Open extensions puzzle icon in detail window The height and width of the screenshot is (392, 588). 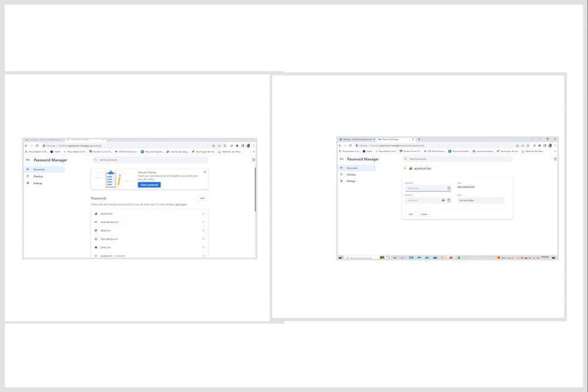tap(540, 145)
